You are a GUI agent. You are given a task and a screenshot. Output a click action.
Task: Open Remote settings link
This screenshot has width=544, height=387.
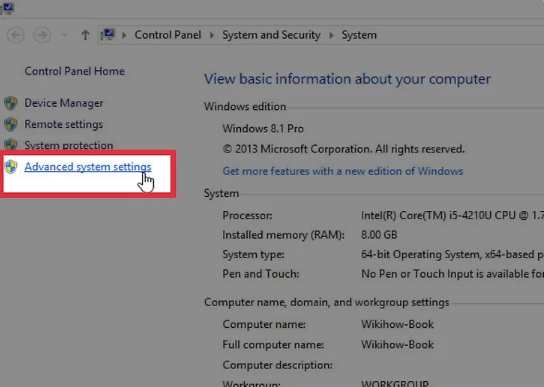64,124
